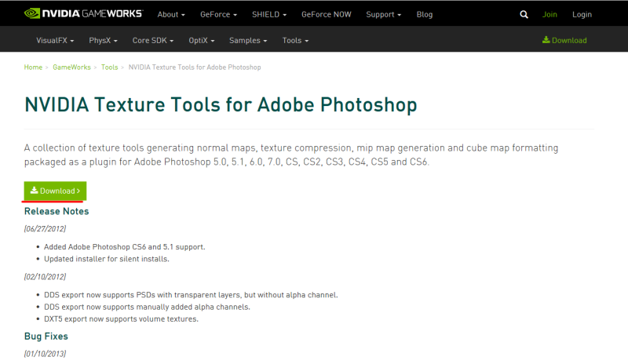Click the (06/27/2012) date text
Screen dimensions: 628x364
45,228
